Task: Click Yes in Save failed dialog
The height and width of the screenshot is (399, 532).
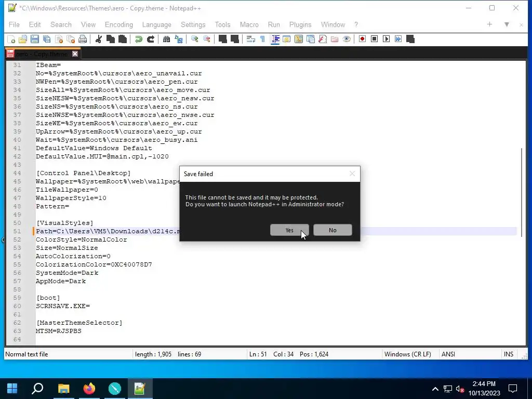Action: click(289, 230)
